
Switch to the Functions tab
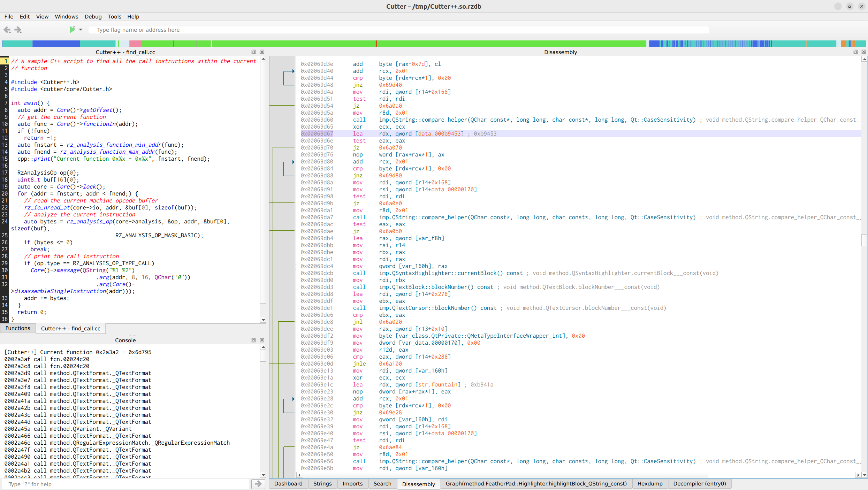(x=18, y=328)
